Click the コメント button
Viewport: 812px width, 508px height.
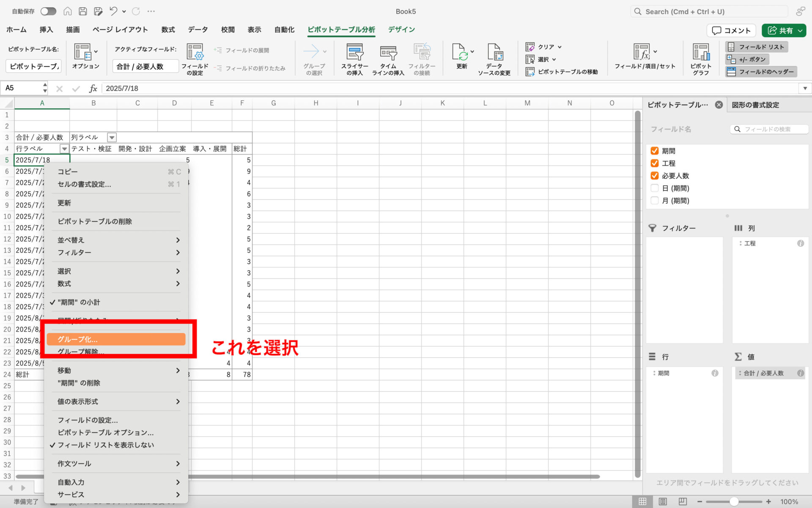[731, 30]
